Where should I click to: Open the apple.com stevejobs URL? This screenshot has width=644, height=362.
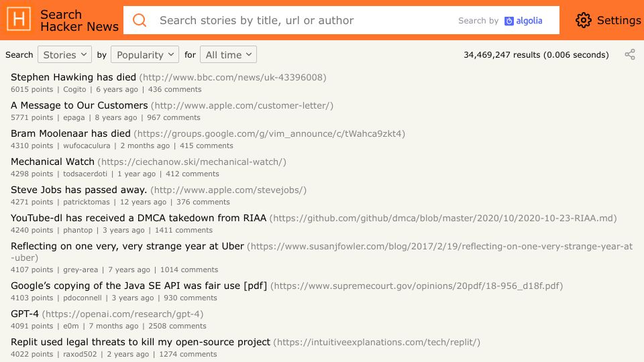tap(228, 190)
